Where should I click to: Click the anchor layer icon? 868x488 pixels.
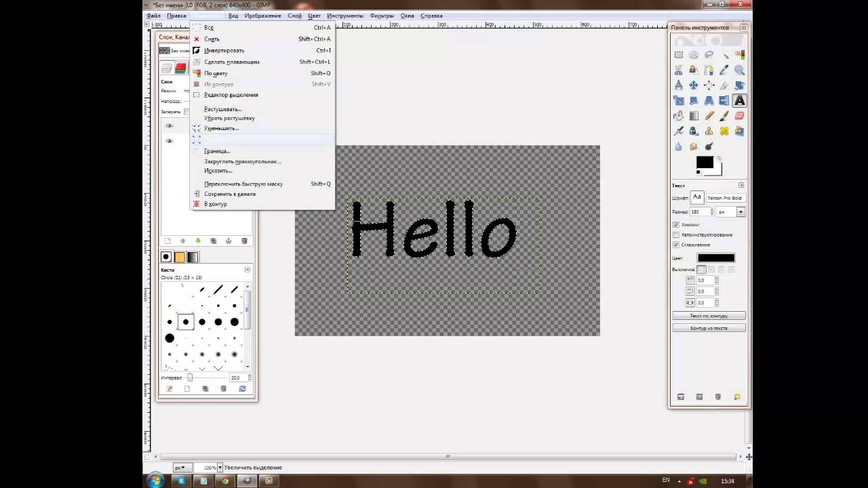(x=229, y=241)
